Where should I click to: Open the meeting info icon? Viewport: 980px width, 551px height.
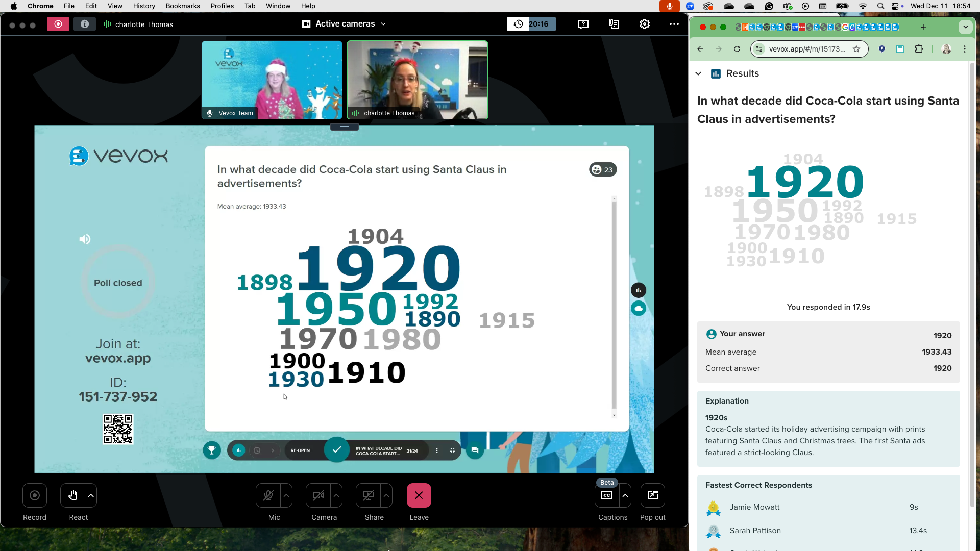85,24
